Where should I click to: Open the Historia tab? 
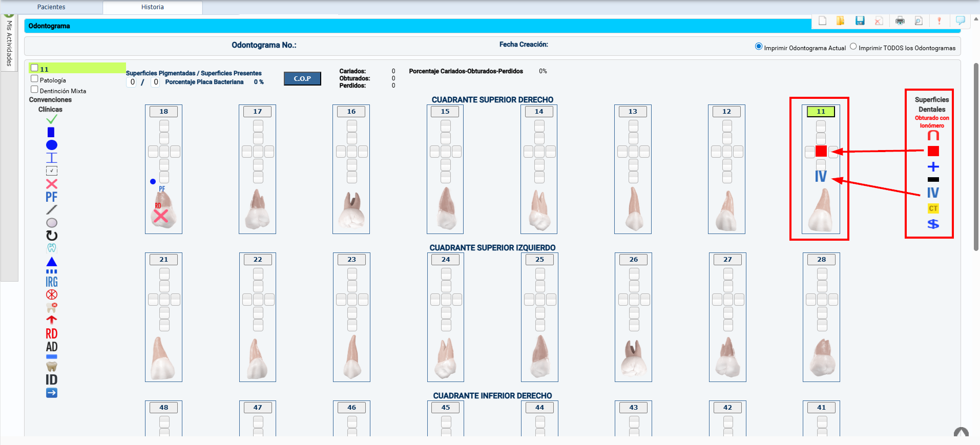152,7
